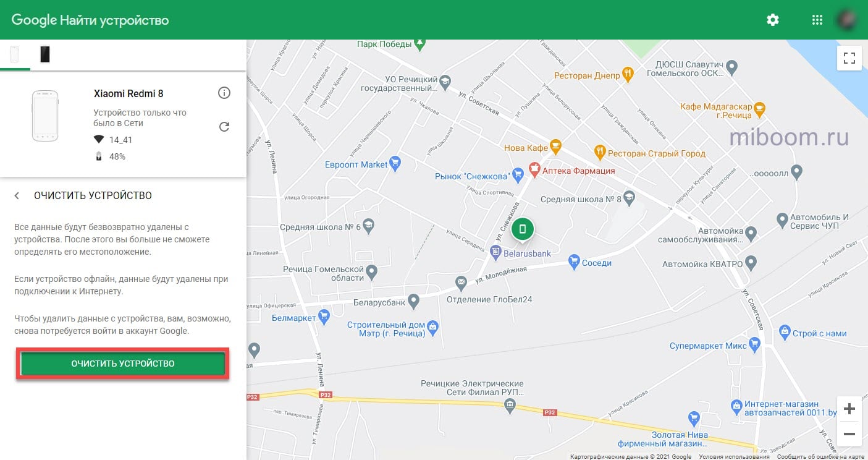Screen dimensions: 868x460
Task: Select the Belarusbank marker on map
Action: pyautogui.click(x=495, y=252)
